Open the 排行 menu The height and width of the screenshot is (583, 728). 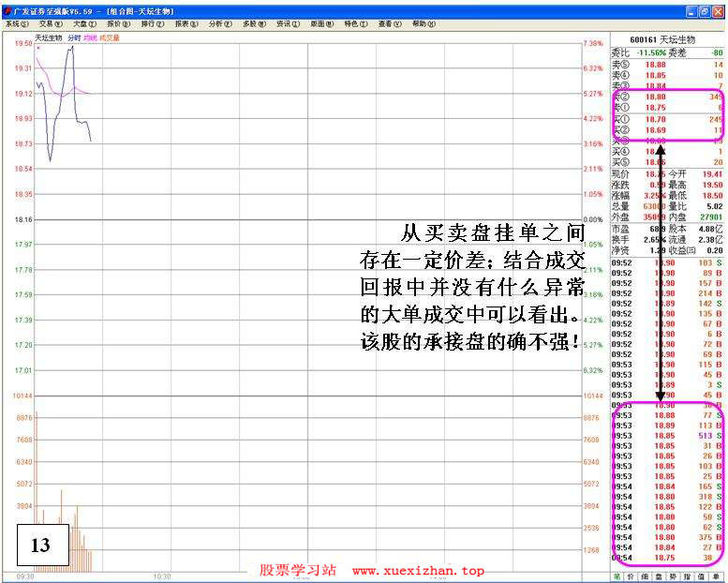[x=153, y=23]
